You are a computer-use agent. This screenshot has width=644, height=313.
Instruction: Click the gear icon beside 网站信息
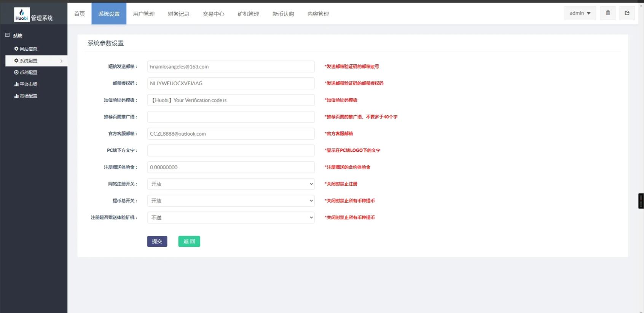[16, 49]
